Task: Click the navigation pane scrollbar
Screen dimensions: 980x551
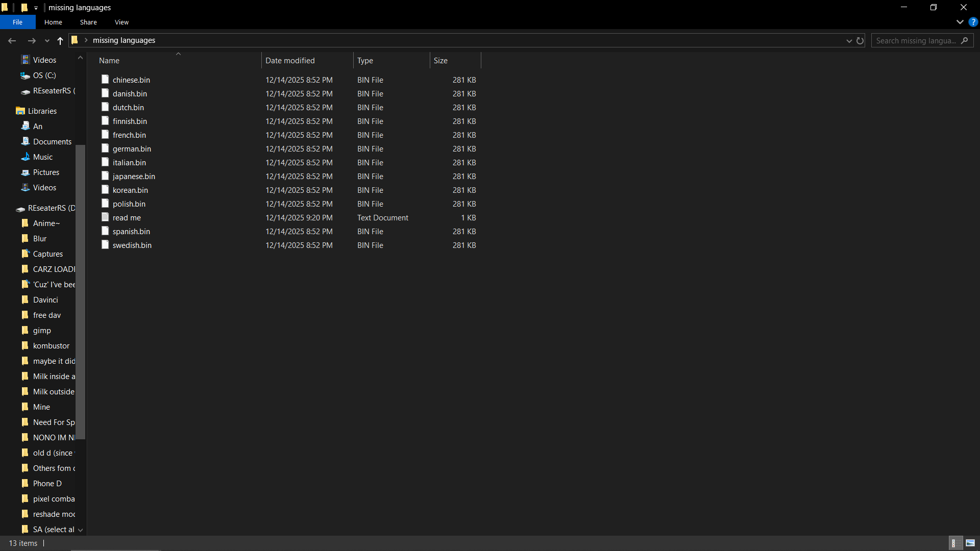Action: (80, 291)
